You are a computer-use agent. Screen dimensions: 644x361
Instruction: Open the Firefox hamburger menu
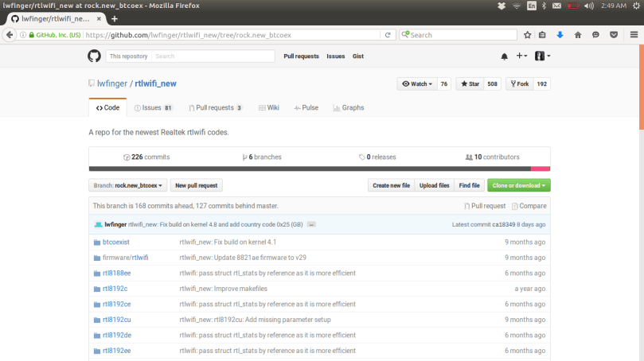[x=634, y=35]
